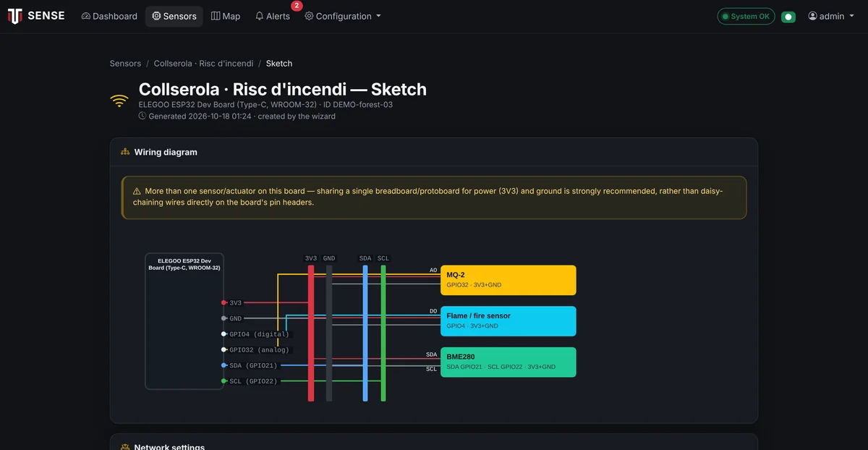868x450 pixels.
Task: Click the ID DEMO-forest-03 subtitle text
Action: click(358, 105)
